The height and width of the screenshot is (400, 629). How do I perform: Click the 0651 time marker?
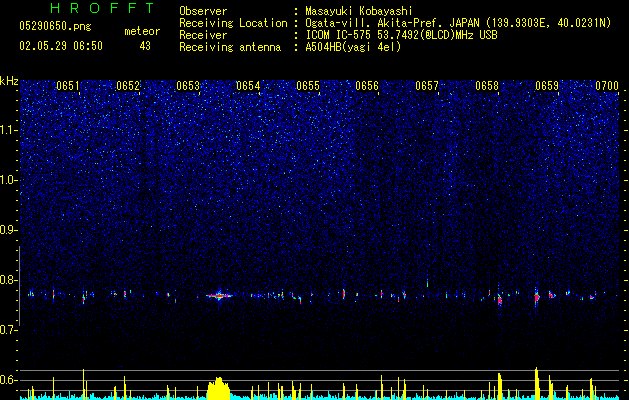(68, 86)
